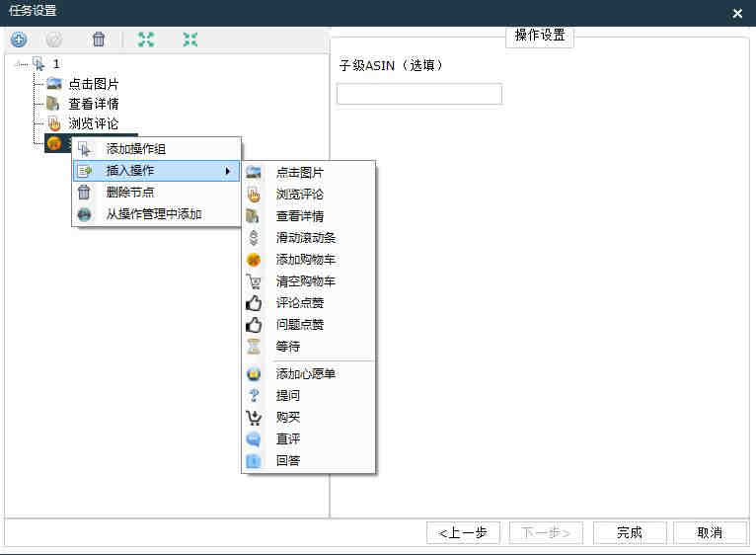Image resolution: width=756 pixels, height=555 pixels.
Task: Click the 回答 blue icon
Action: 254,461
